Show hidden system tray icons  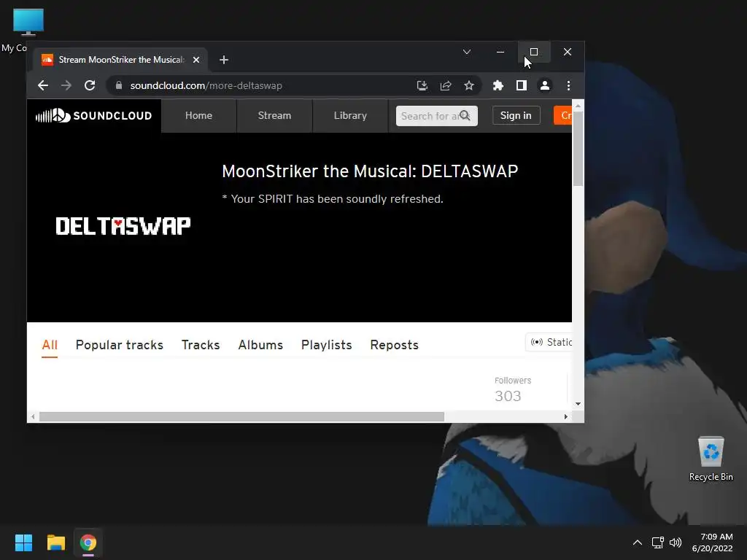pyautogui.click(x=638, y=542)
